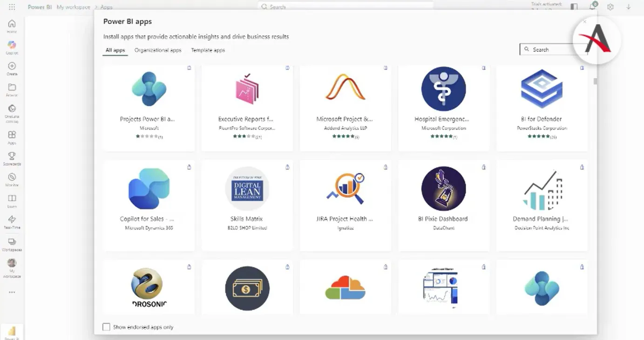Screen dimensions: 644x340
Task: Open the Monitor icon in sidebar
Action: point(12,179)
